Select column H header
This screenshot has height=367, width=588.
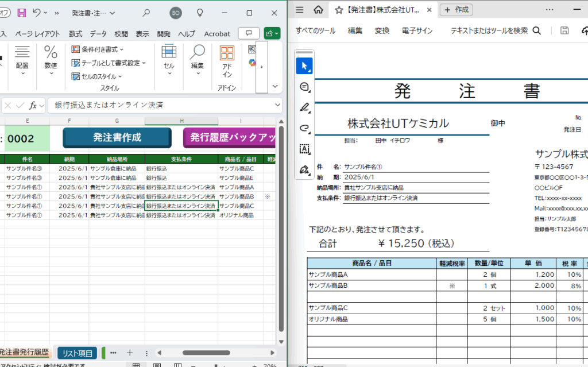[181, 121]
